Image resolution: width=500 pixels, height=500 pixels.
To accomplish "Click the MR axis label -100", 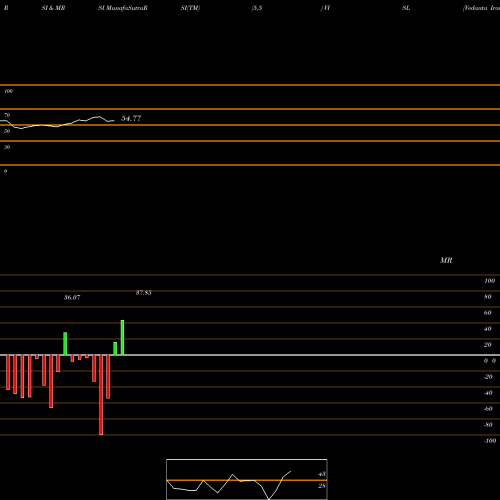I will 490,441.
